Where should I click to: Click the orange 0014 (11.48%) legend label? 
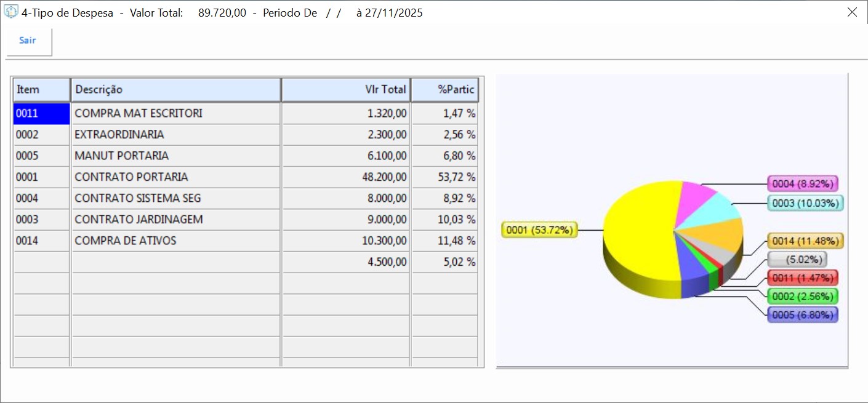[x=805, y=241]
